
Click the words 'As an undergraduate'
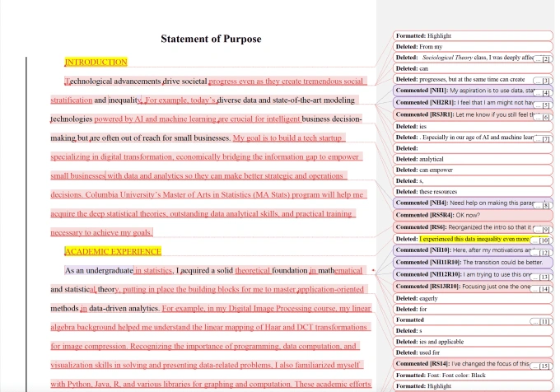(x=99, y=270)
